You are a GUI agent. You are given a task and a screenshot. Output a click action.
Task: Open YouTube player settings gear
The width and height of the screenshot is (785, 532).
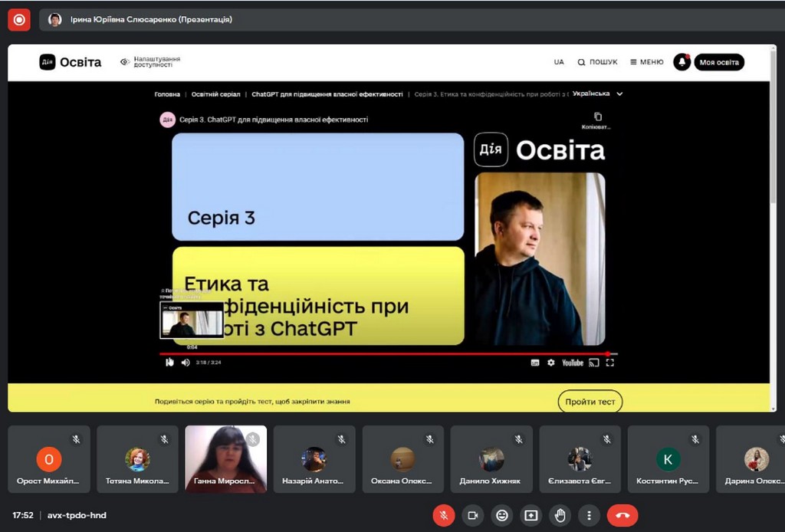550,363
